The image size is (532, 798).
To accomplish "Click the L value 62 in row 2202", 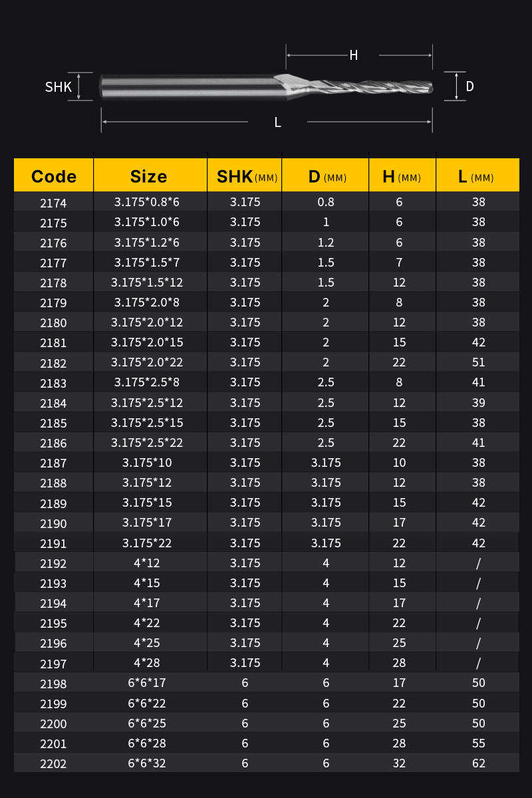I will 479,763.
